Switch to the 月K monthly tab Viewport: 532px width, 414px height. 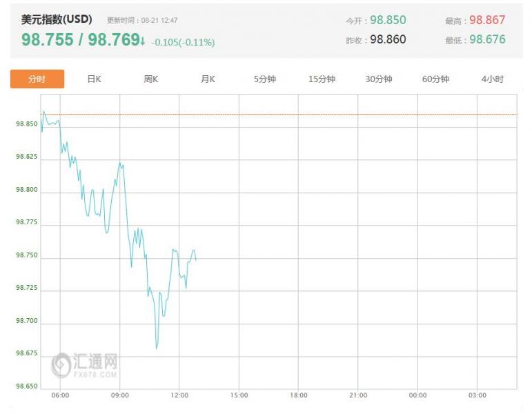tap(208, 79)
